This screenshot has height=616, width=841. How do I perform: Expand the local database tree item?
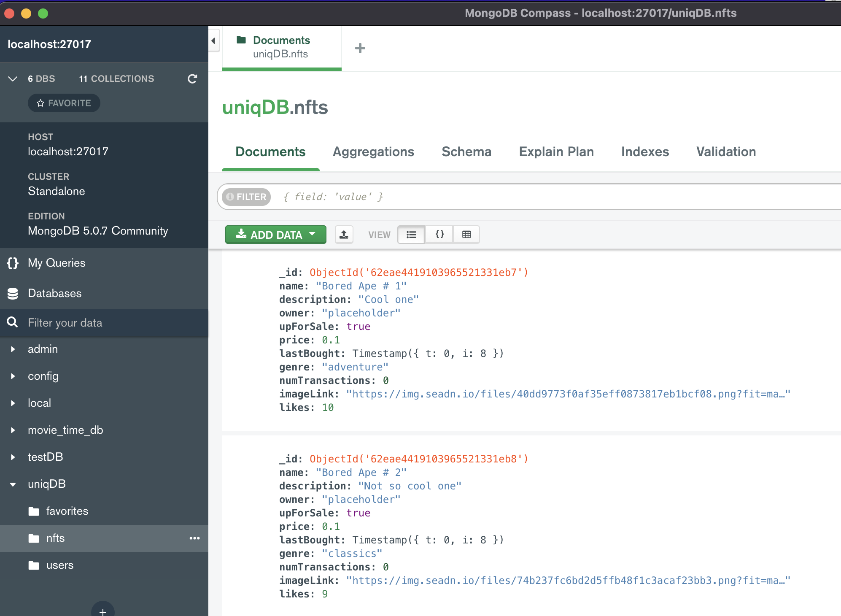pyautogui.click(x=14, y=403)
